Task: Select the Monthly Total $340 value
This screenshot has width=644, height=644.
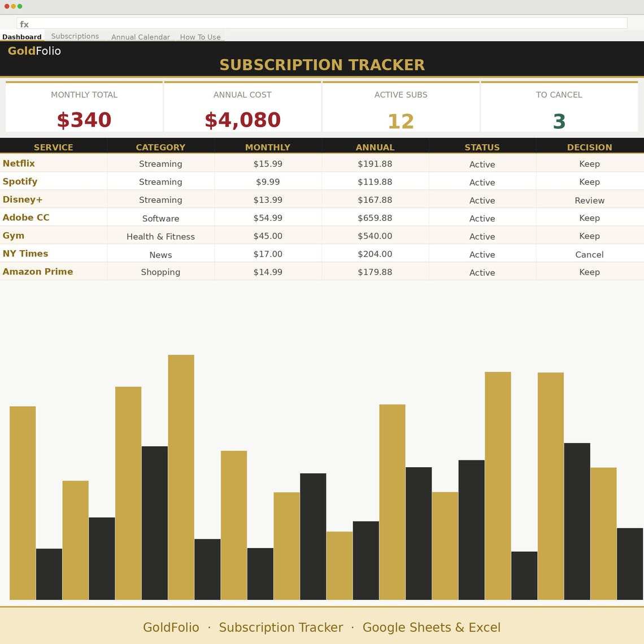Action: pos(84,120)
